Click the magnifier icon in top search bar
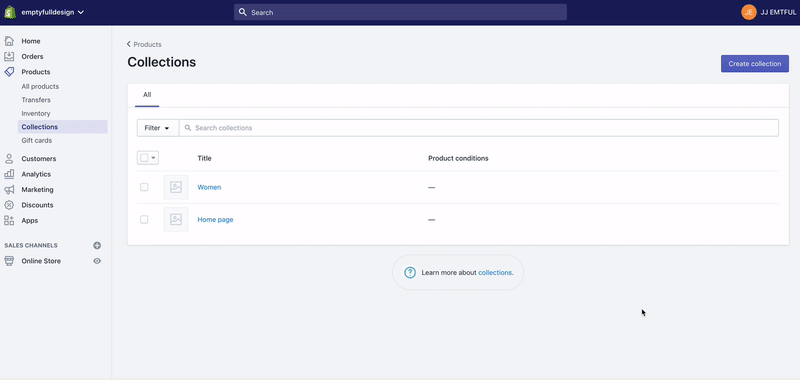 (x=243, y=12)
